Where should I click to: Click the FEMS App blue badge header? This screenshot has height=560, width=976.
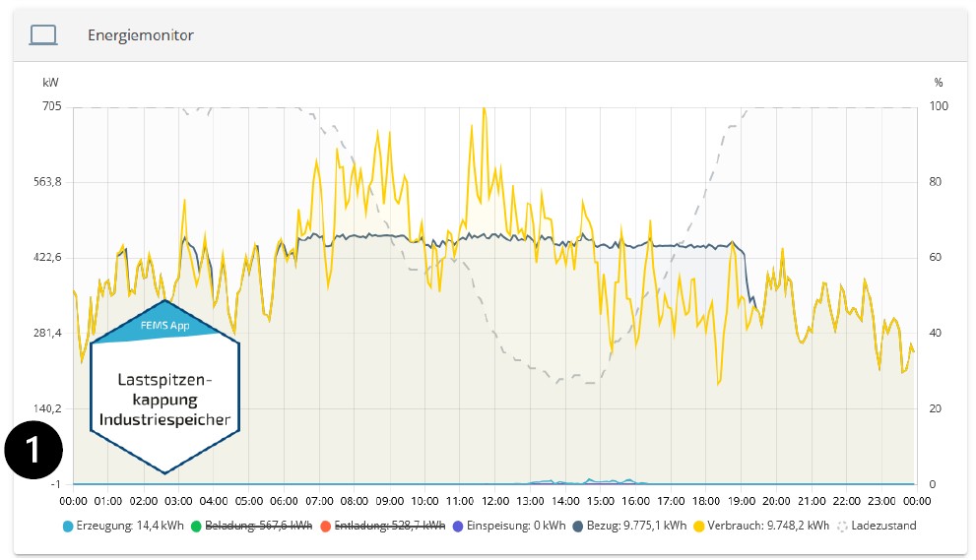tap(164, 325)
